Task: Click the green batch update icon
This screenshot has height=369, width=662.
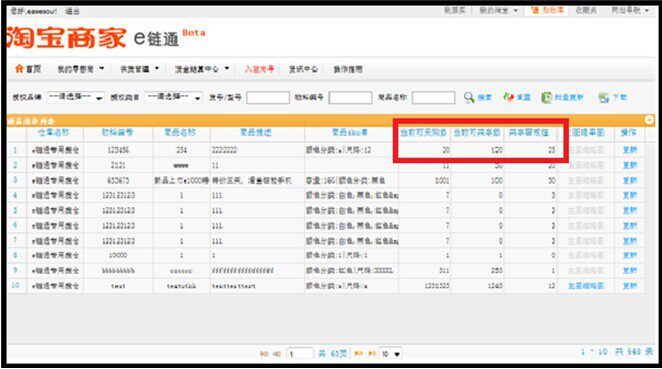Action: (x=547, y=98)
